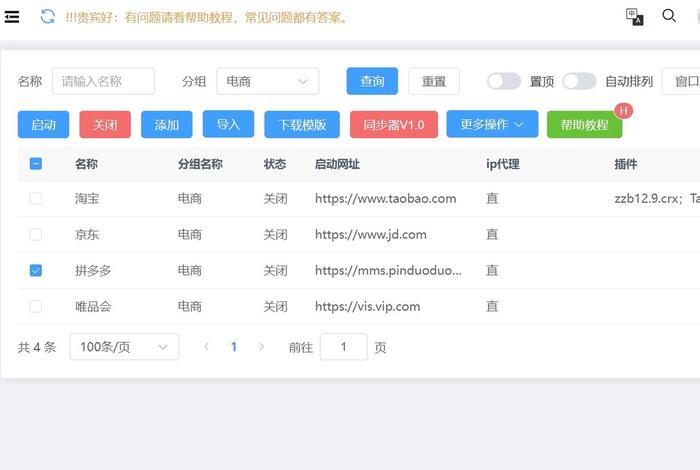Click 电商 group cell in 京东 row
The height and width of the screenshot is (470, 700).
(190, 234)
